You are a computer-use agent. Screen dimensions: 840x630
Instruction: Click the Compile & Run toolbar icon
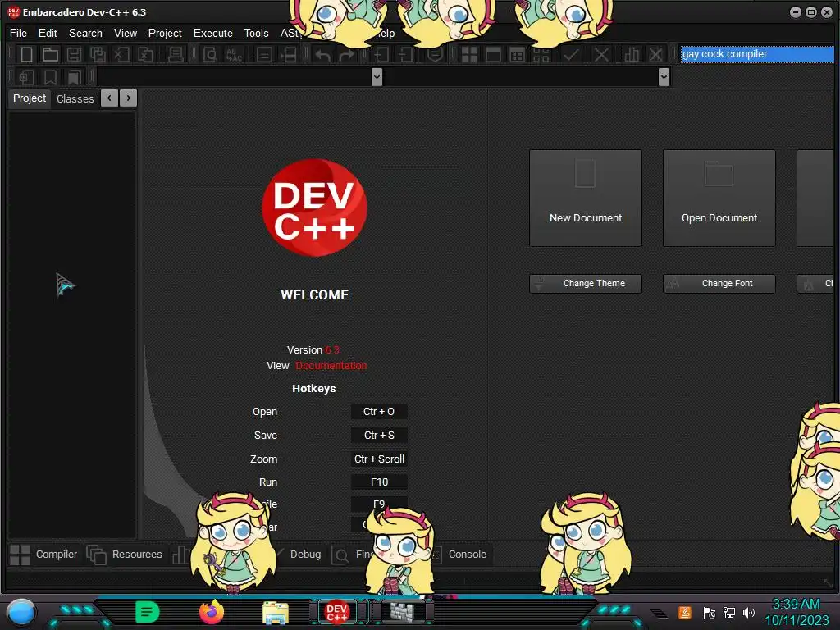point(517,55)
